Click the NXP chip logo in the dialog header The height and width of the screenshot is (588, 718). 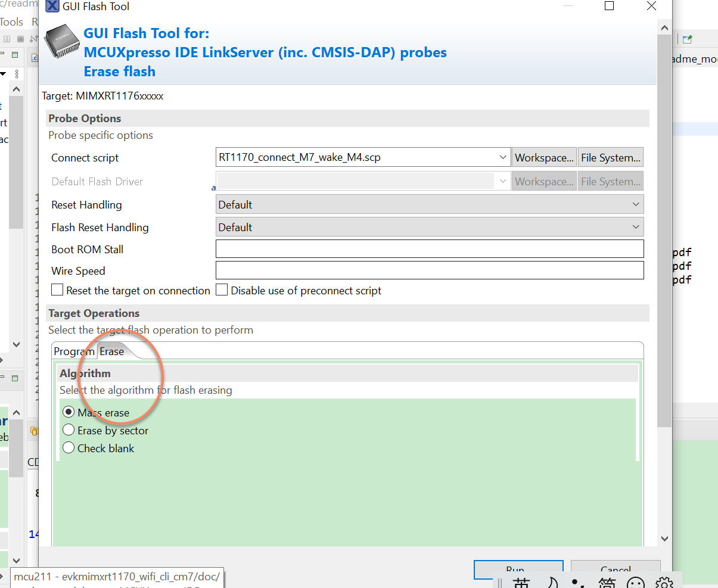63,43
